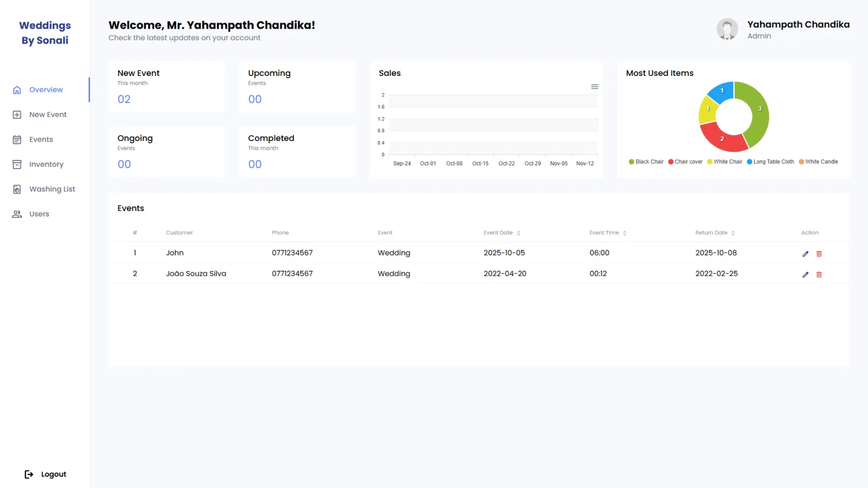Screen dimensions: 868x488
Task: Sort table by Event Time arrows
Action: 625,233
